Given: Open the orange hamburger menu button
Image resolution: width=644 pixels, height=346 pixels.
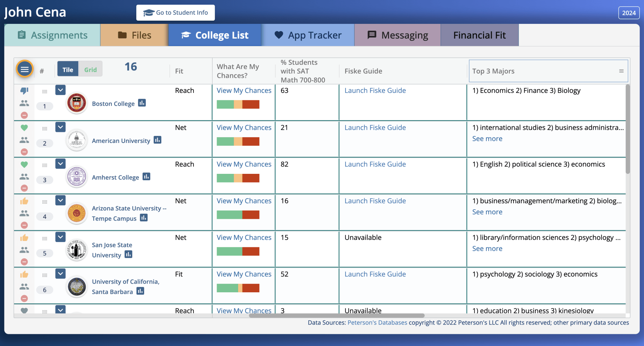Looking at the screenshot, I should [x=24, y=69].
